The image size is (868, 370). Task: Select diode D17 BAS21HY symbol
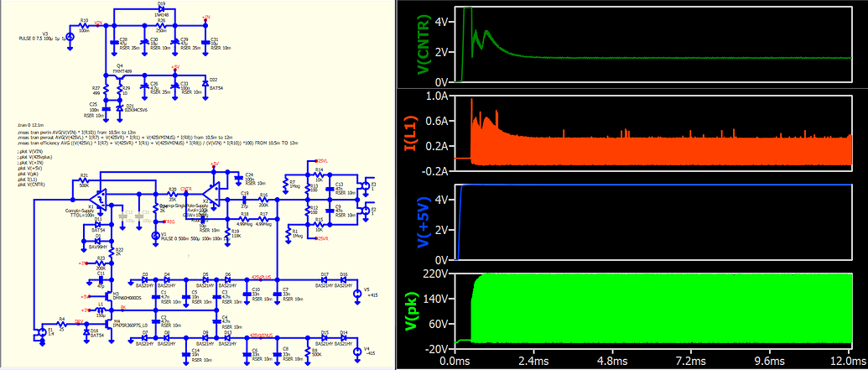(x=325, y=279)
